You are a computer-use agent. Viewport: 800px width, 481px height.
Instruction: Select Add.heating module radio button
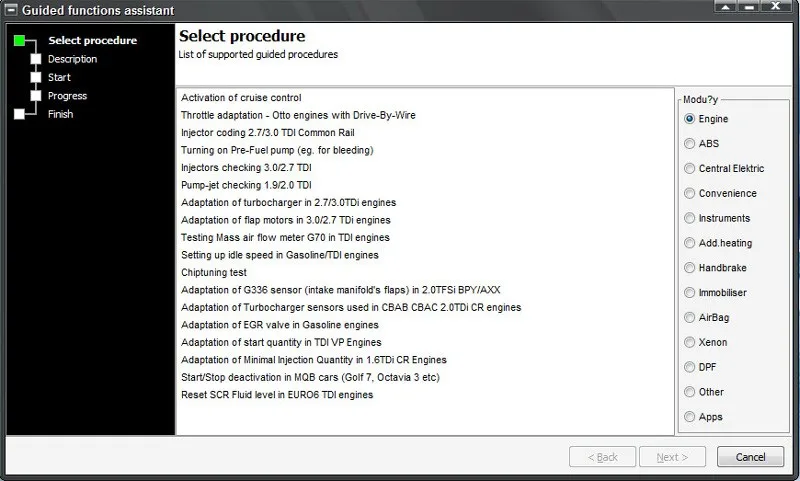(x=689, y=243)
